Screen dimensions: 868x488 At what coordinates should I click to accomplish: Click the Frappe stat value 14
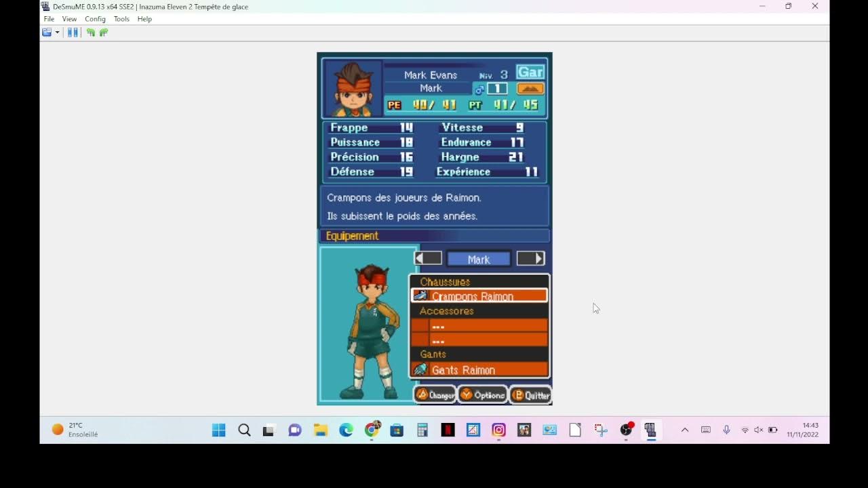[406, 127]
